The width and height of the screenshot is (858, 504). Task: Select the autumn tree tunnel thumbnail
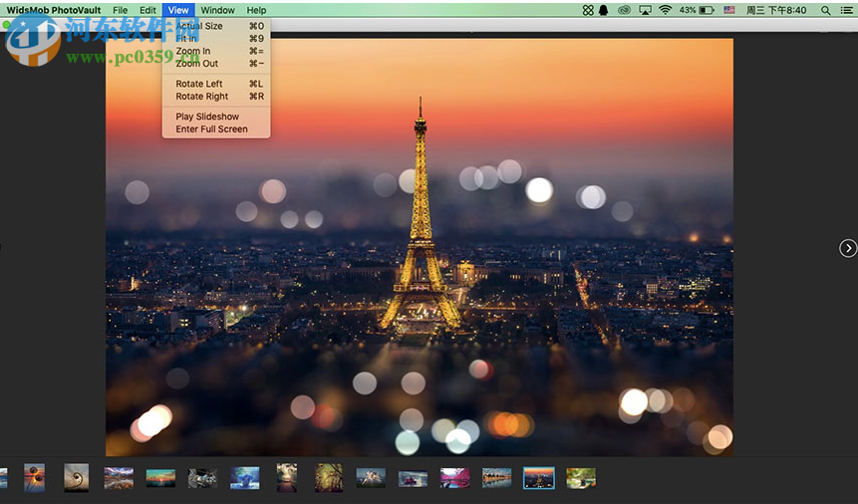pos(329,477)
